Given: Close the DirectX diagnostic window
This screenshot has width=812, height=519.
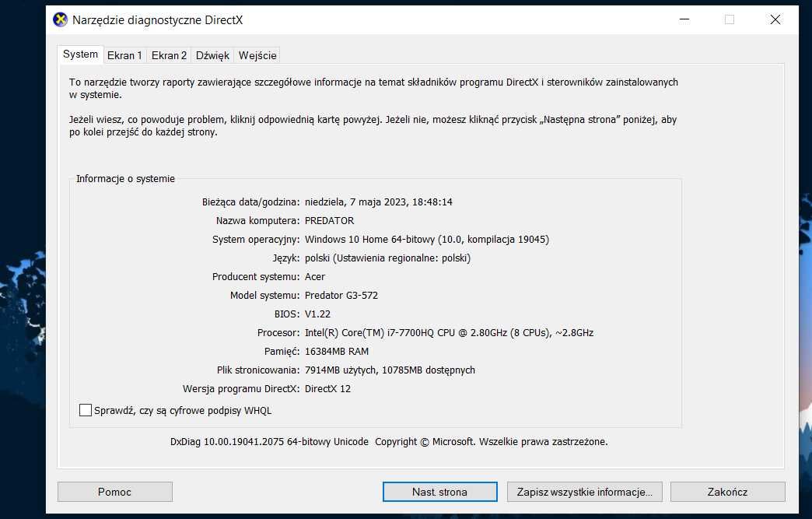Looking at the screenshot, I should tap(775, 19).
